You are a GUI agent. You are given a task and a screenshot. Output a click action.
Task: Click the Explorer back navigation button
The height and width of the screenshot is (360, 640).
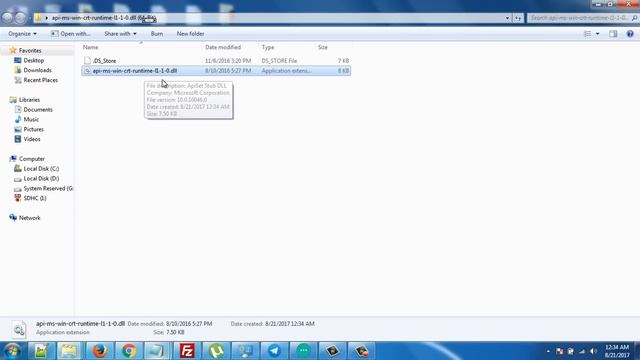click(x=7, y=18)
